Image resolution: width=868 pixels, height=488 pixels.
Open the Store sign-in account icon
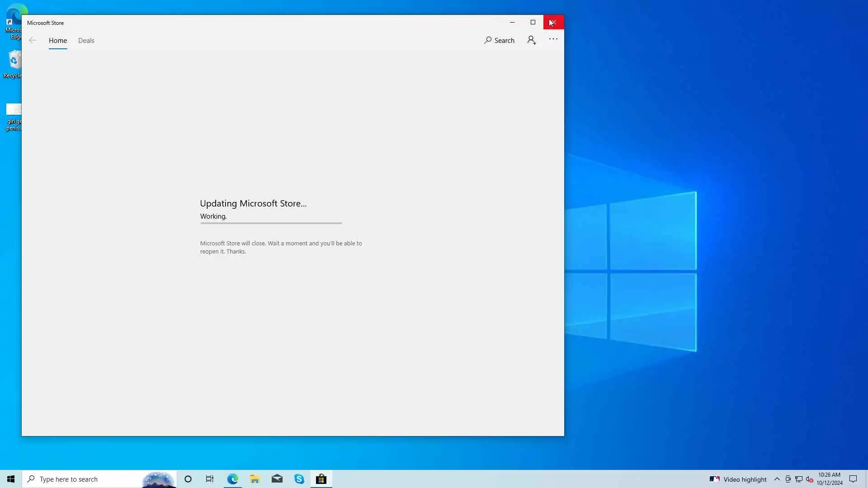[x=532, y=40]
